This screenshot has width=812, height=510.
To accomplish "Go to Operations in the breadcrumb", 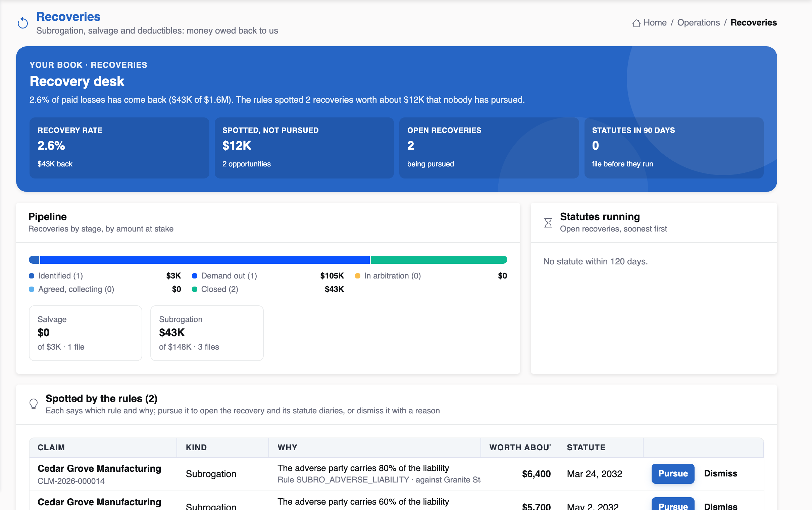I will (698, 22).
